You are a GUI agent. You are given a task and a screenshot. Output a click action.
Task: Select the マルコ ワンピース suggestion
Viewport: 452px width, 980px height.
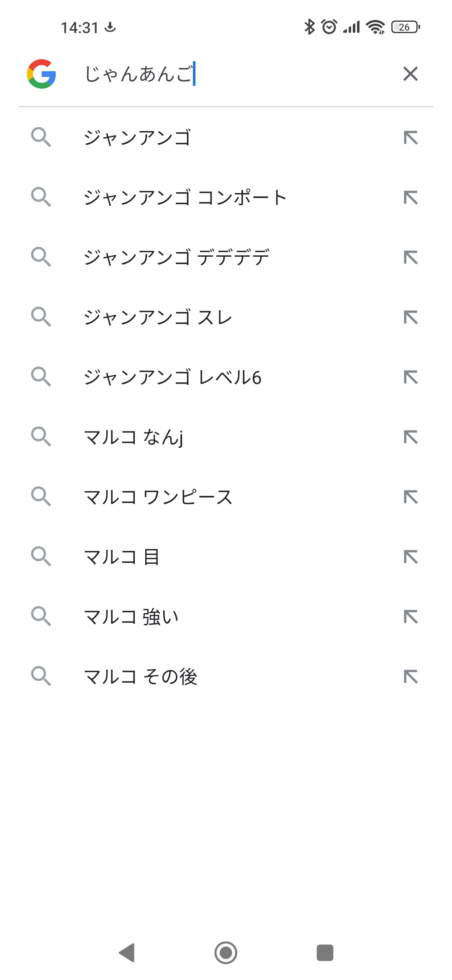click(x=158, y=497)
